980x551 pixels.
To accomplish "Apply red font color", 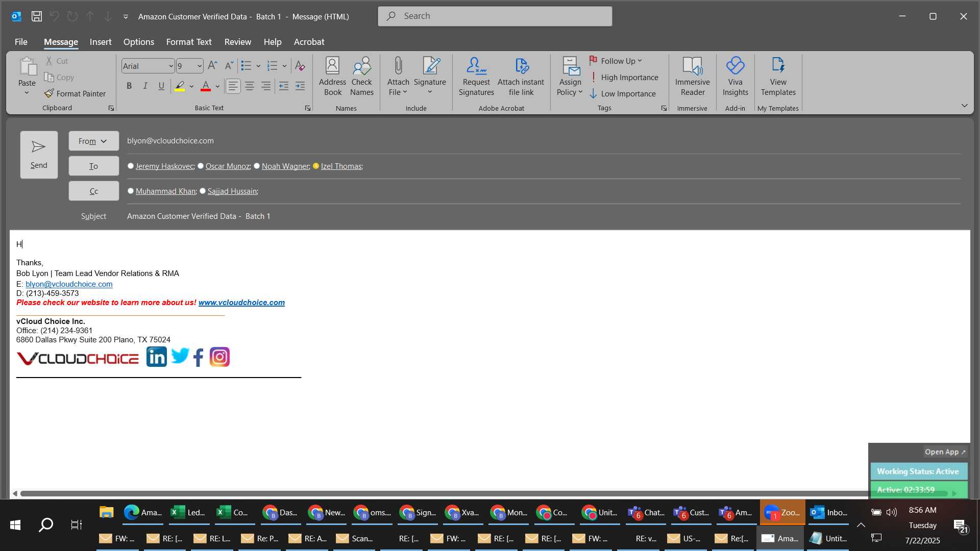I will click(x=206, y=86).
